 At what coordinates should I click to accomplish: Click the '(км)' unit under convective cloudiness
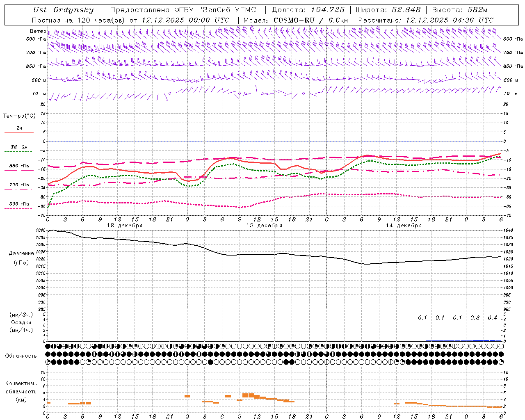pyautogui.click(x=21, y=399)
